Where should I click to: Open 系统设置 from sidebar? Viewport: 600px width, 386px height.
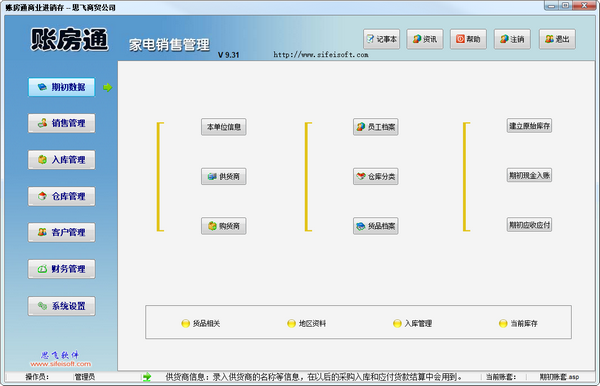pyautogui.click(x=62, y=306)
